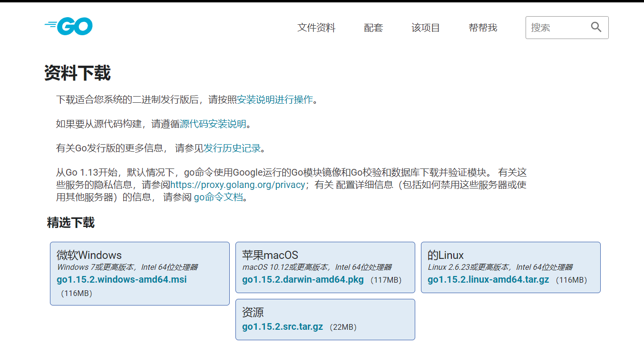Click the 精选下载 section heading
Screen dimensions: 644x345
[71, 222]
